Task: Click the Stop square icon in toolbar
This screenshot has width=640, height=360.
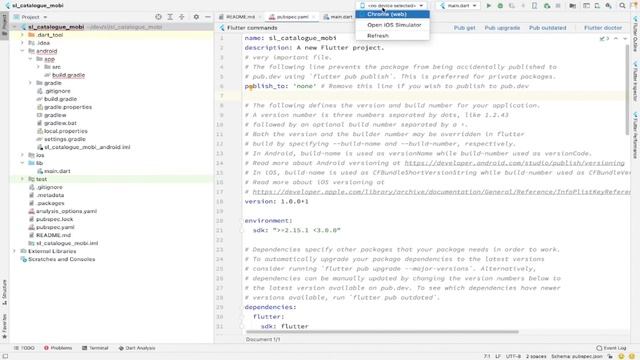Action: click(x=558, y=6)
